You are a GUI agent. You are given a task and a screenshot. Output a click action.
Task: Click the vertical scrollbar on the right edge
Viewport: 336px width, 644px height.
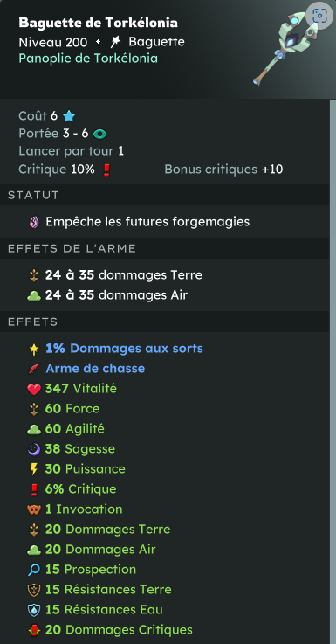333,371
